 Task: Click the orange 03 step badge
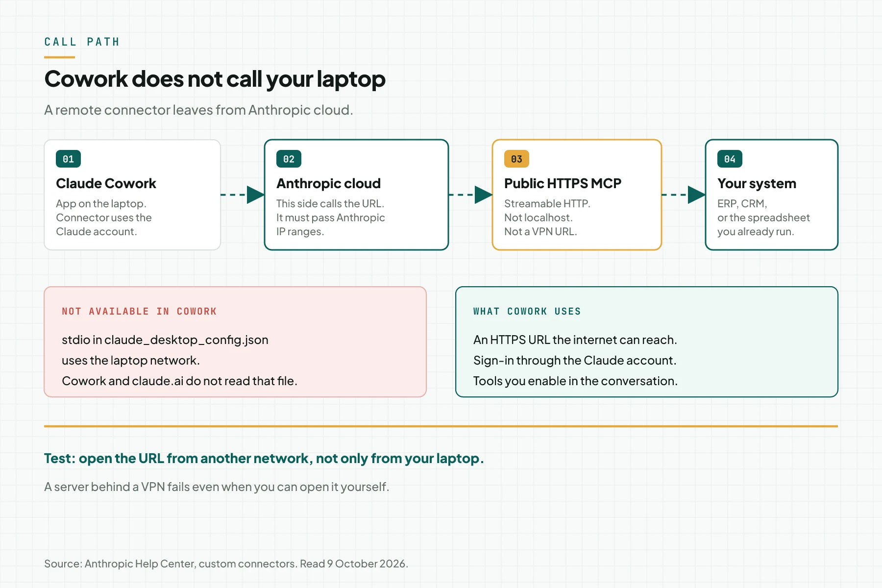pyautogui.click(x=516, y=159)
